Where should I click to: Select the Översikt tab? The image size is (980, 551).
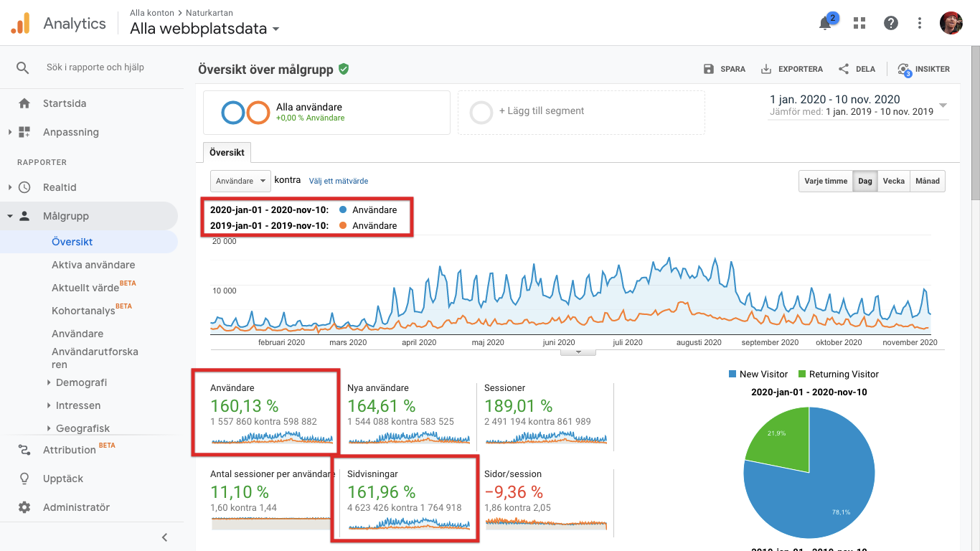227,152
